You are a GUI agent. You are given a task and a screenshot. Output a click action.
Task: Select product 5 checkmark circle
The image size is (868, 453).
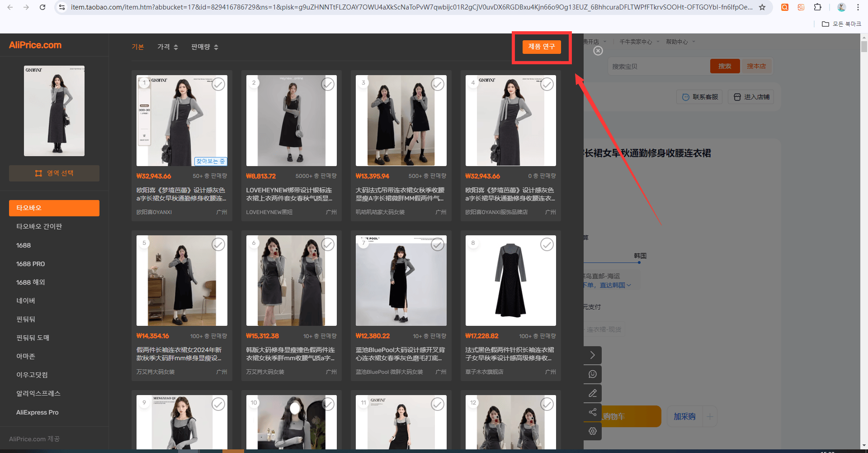point(218,244)
